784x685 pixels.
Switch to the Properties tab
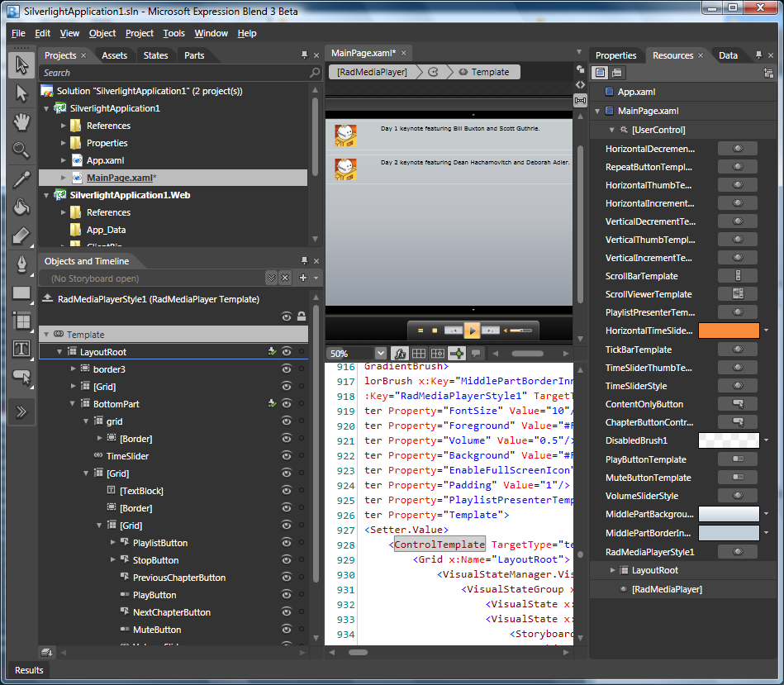point(616,55)
